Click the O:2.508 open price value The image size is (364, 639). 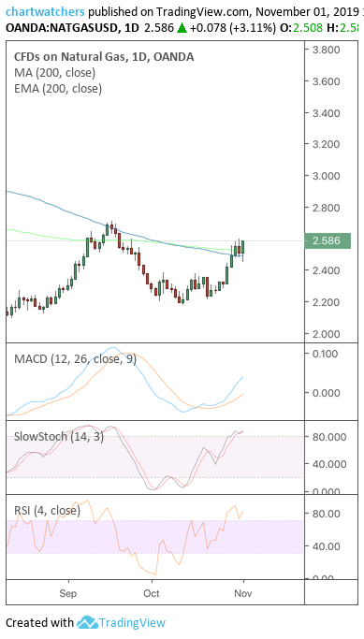tap(302, 28)
